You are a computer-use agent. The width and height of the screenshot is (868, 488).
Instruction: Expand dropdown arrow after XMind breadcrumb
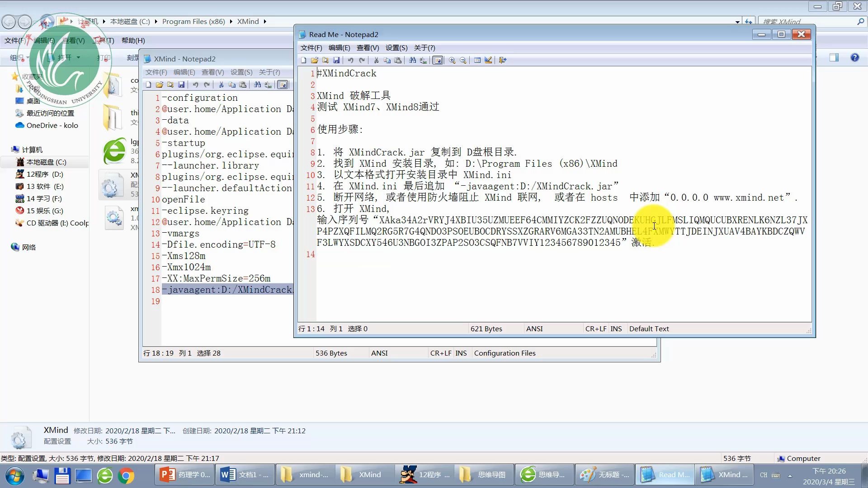[265, 21]
